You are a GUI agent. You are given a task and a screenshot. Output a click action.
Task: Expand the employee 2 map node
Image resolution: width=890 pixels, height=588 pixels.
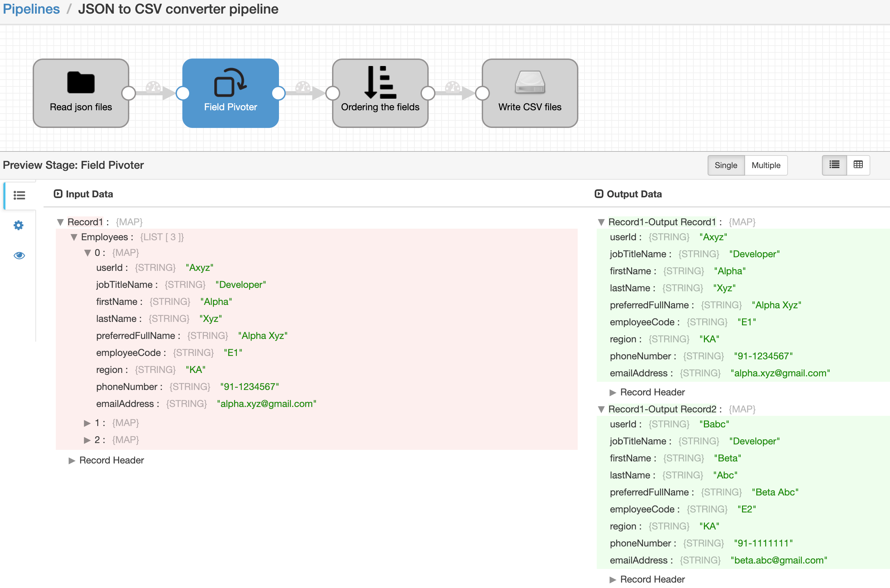point(87,440)
